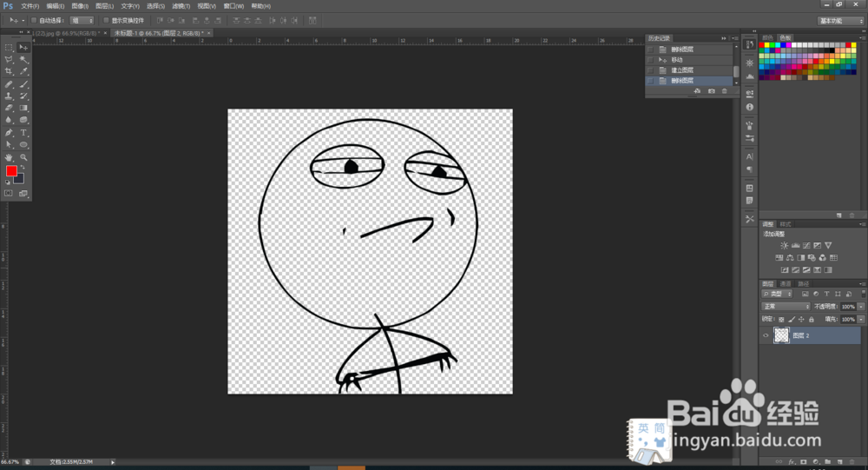
Task: Toggle Quick Mask mode
Action: [x=9, y=194]
